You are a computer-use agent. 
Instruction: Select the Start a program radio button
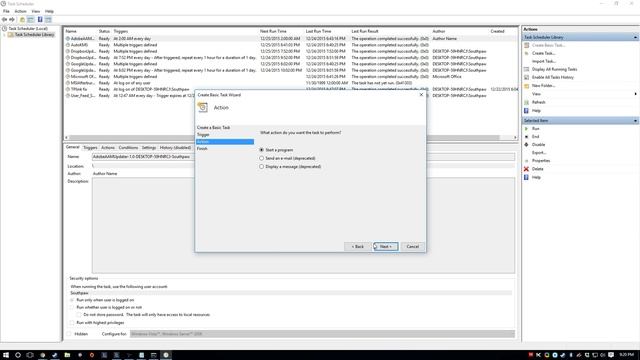(262, 150)
